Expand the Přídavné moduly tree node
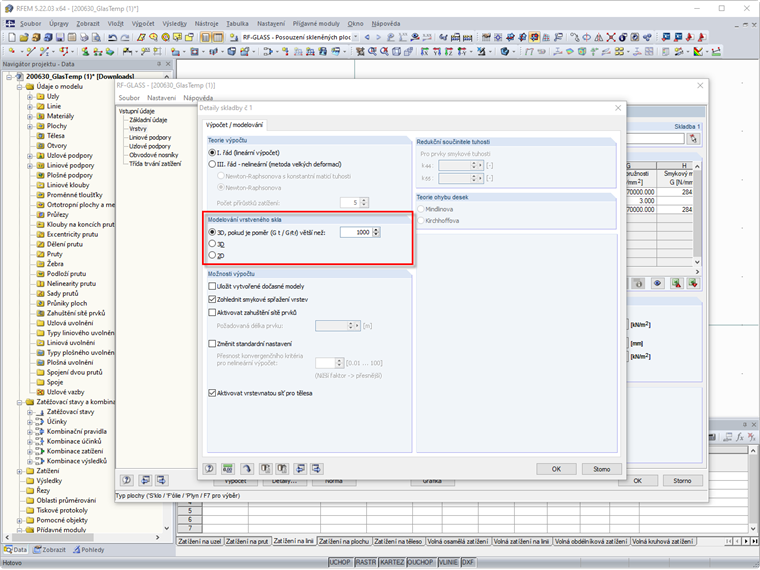 (x=20, y=530)
